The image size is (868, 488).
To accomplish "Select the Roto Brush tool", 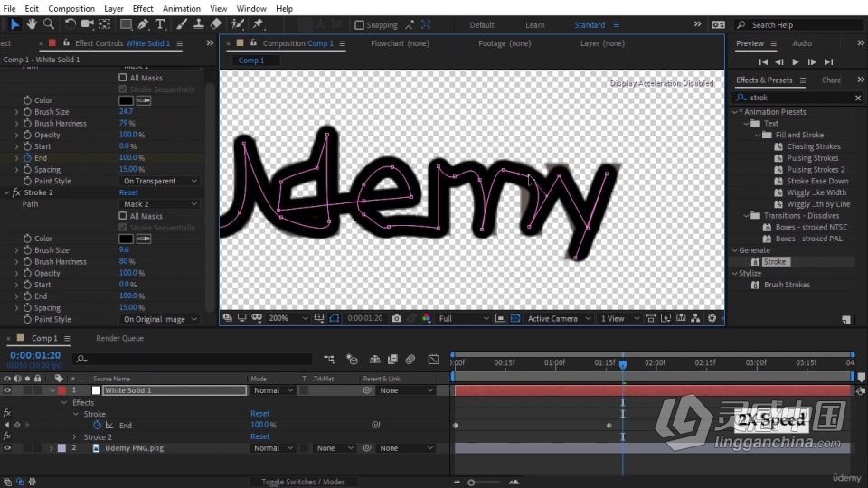I will coord(238,23).
